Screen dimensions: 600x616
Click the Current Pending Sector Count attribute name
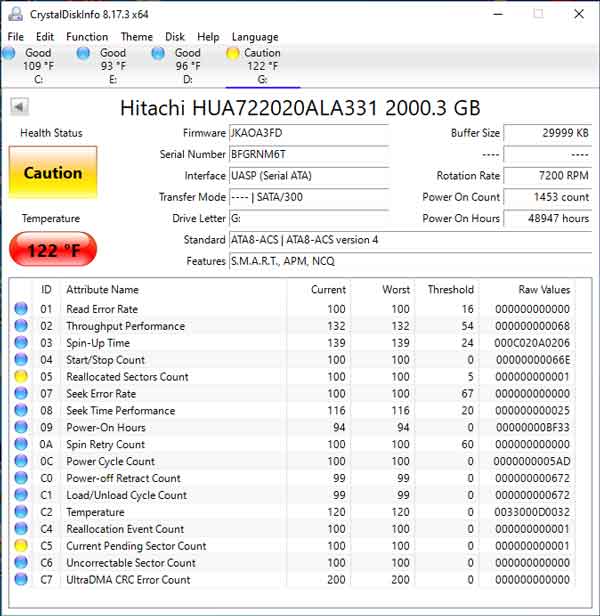pos(136,546)
